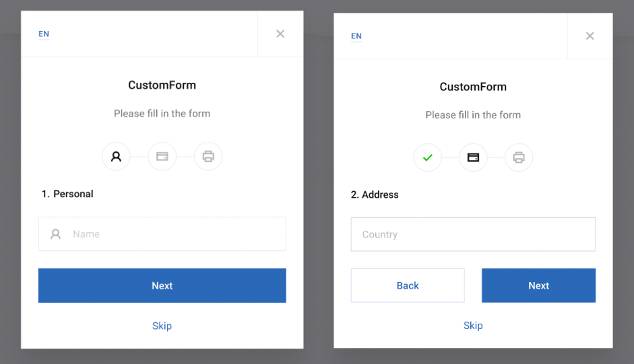Open the EN language selector in left form
Viewport: 634px width, 364px height.
coord(44,34)
